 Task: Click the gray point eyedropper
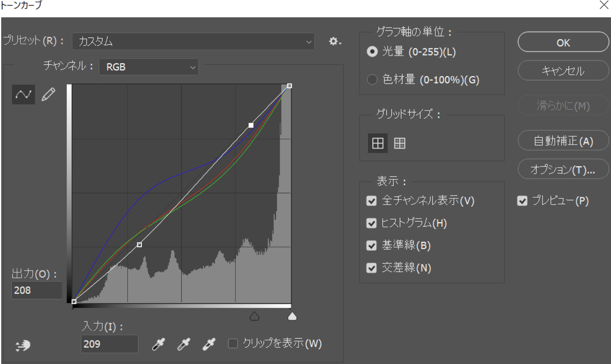(x=184, y=344)
